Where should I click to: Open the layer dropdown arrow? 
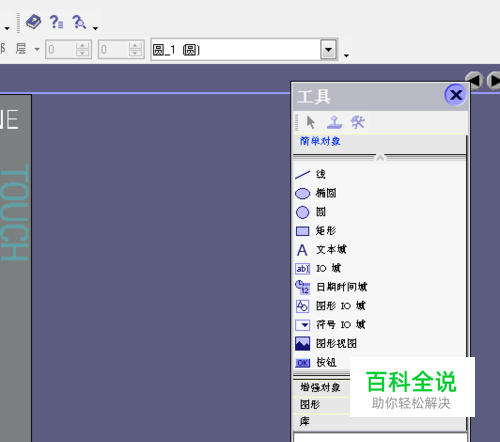pyautogui.click(x=37, y=49)
